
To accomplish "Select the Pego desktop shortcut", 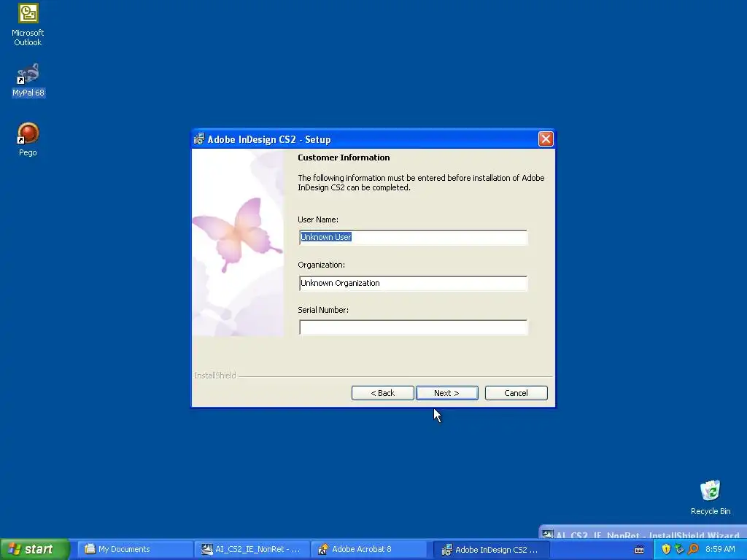I will [x=28, y=139].
